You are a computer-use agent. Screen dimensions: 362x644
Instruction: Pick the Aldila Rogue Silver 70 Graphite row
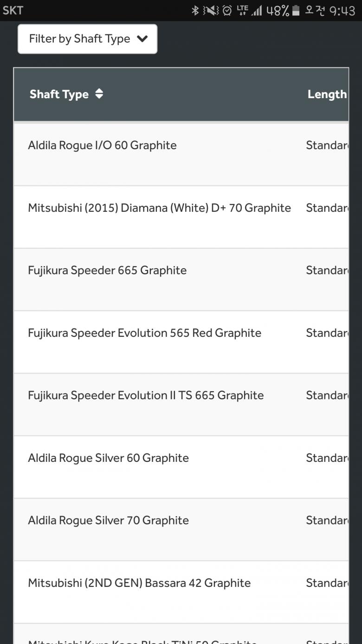pyautogui.click(x=108, y=520)
